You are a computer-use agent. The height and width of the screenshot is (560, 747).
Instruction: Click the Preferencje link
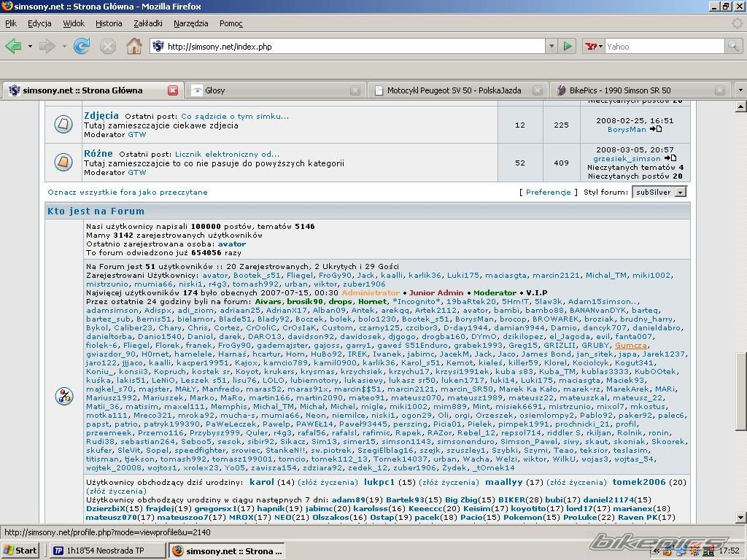pos(548,192)
